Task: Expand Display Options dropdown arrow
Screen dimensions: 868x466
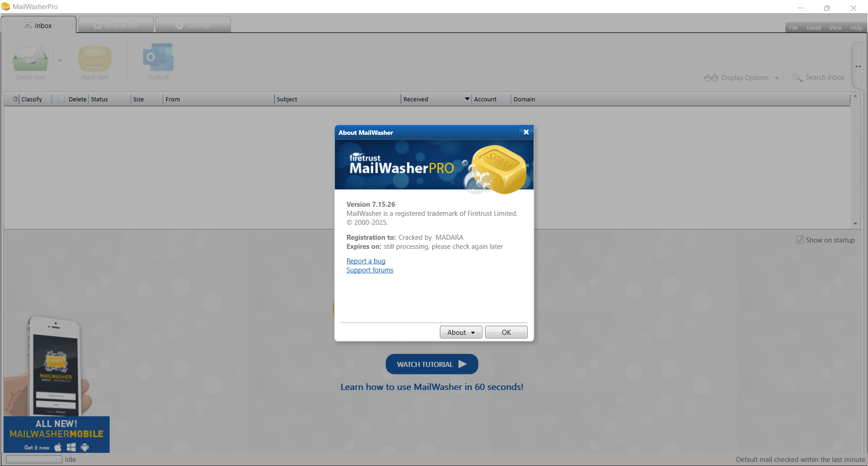Action: [777, 78]
